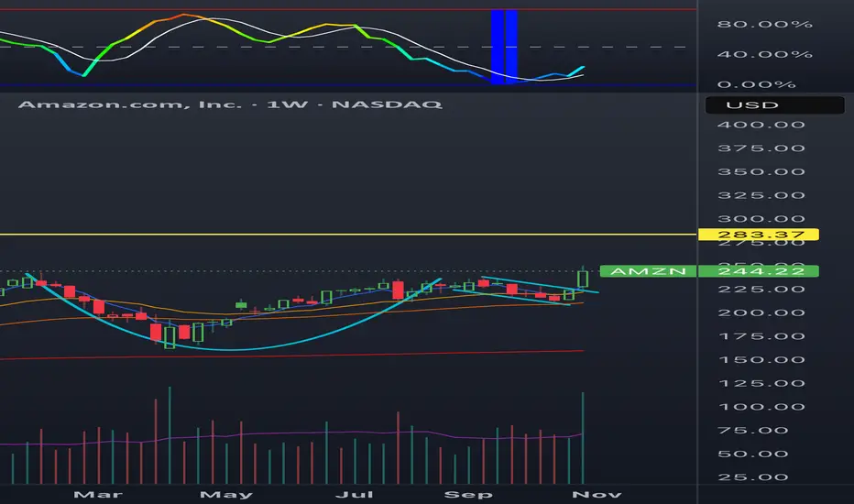Select the yellow 283.37 price label
Screen dimensions: 854x504
[x=758, y=235]
